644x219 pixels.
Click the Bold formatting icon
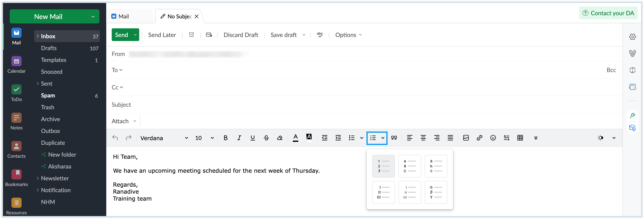coord(226,138)
